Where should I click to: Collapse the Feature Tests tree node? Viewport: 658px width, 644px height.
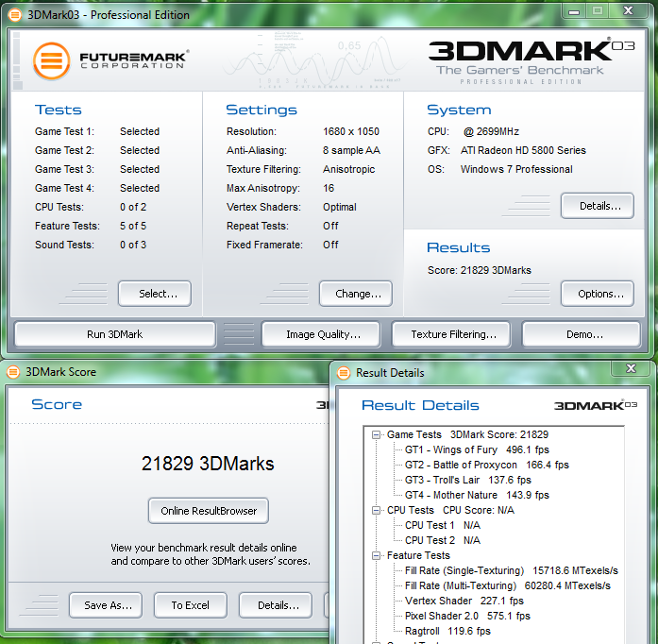[x=376, y=556]
